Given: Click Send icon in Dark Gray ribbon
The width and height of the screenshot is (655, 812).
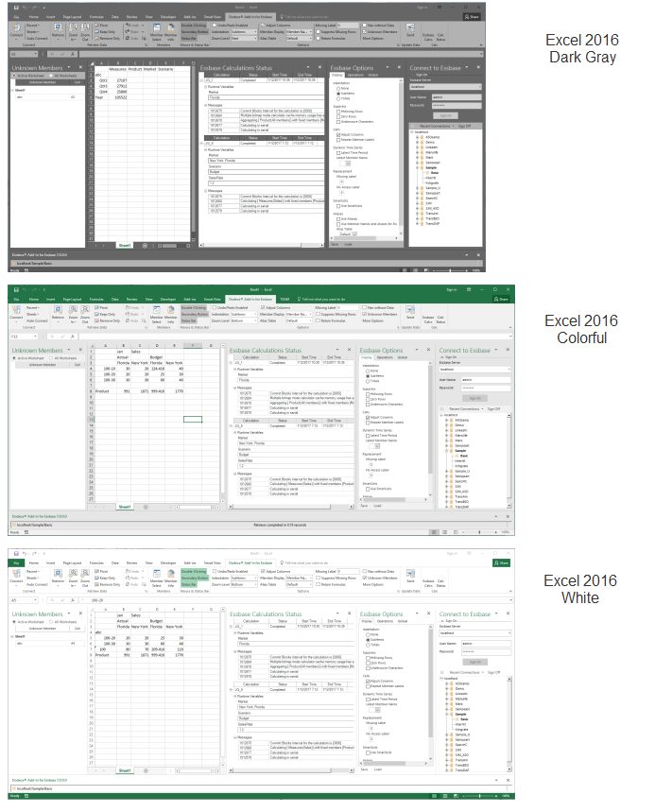Looking at the screenshot, I should (x=410, y=27).
